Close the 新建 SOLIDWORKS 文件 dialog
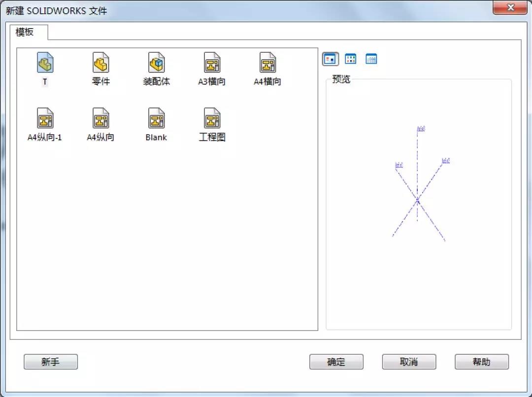 coord(510,8)
